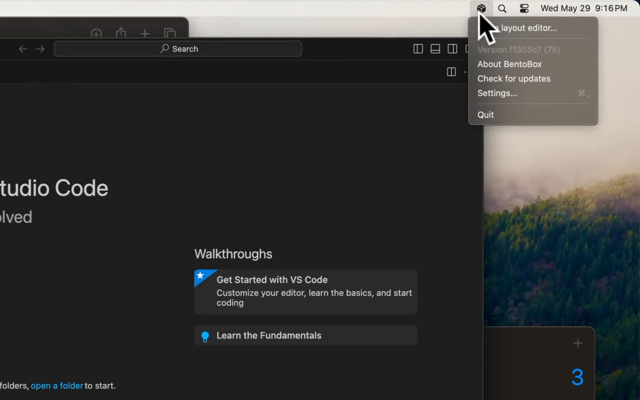Go back in VS Code navigation
Screen dimensions: 640x400
pos(23,49)
